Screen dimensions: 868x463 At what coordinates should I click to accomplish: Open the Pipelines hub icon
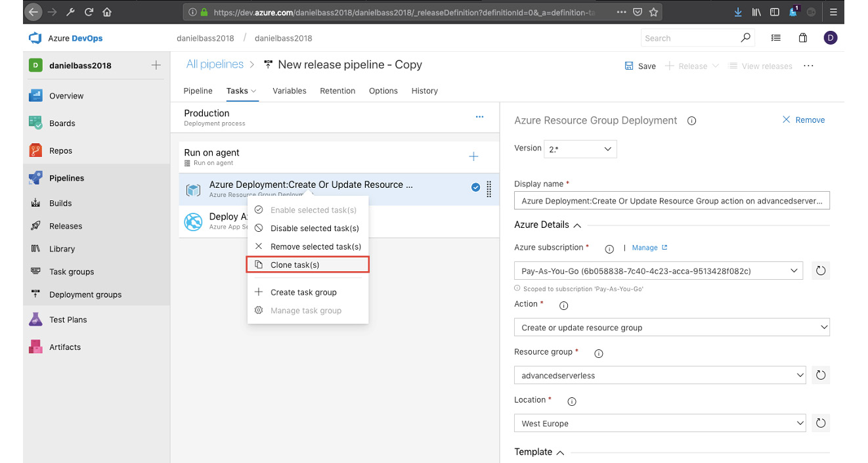[x=35, y=178]
